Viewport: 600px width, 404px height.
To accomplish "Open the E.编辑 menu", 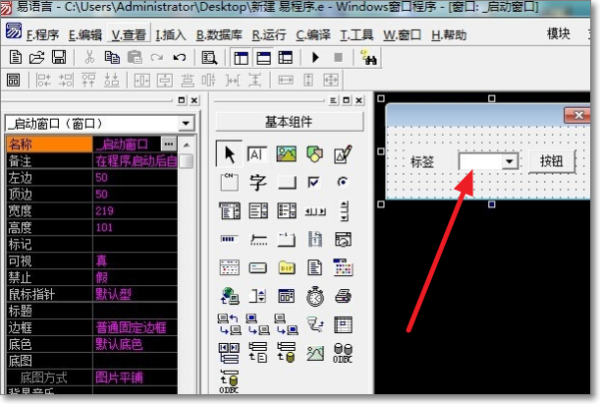I will [x=85, y=35].
